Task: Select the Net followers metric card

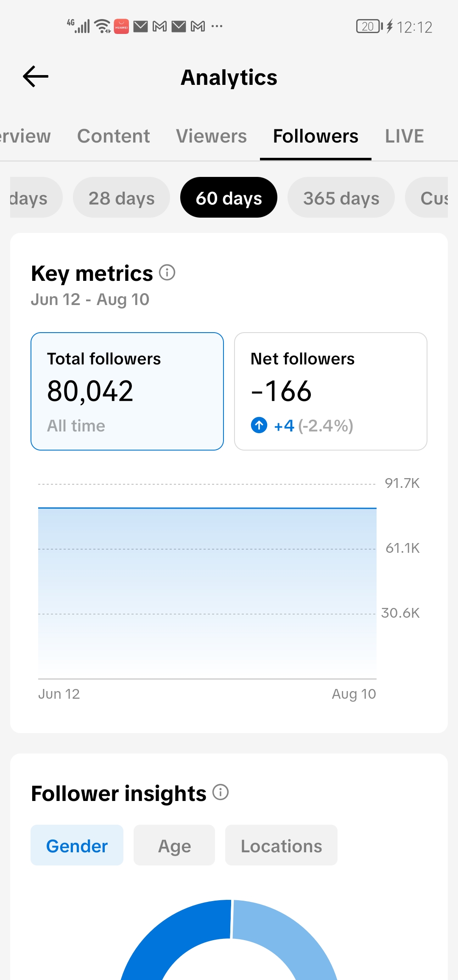Action: [x=331, y=391]
